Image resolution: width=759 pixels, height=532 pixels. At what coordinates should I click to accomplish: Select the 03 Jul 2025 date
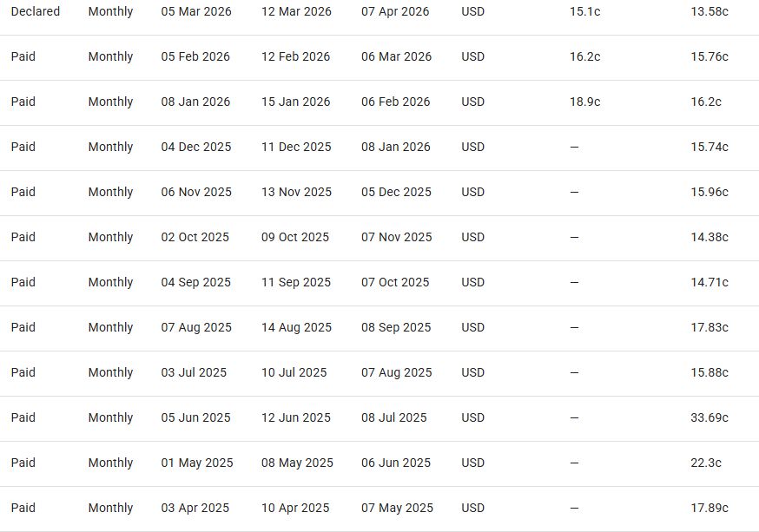coord(194,373)
